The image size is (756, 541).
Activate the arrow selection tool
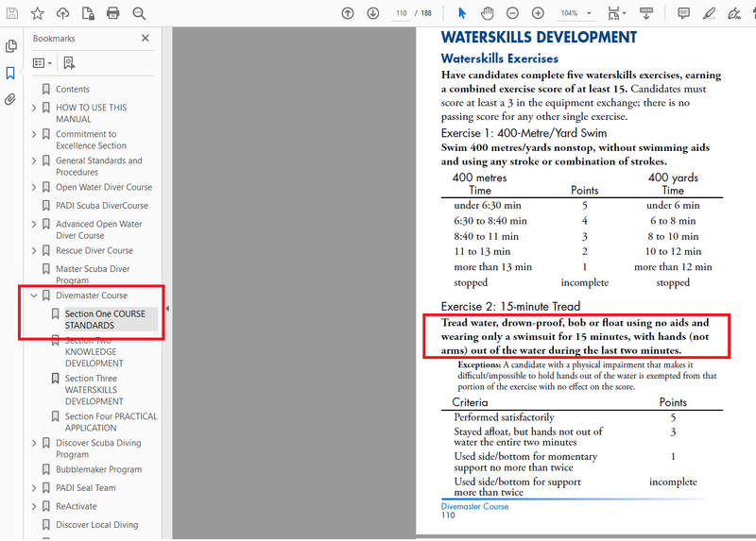462,13
